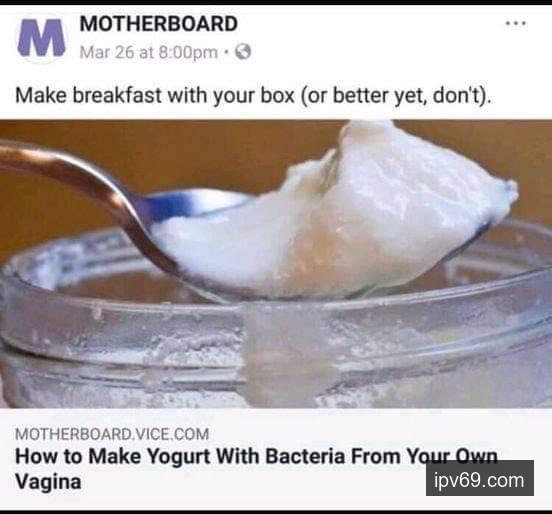Click the lower jar body in photo
Screen dimensions: 552x514
coord(276,382)
